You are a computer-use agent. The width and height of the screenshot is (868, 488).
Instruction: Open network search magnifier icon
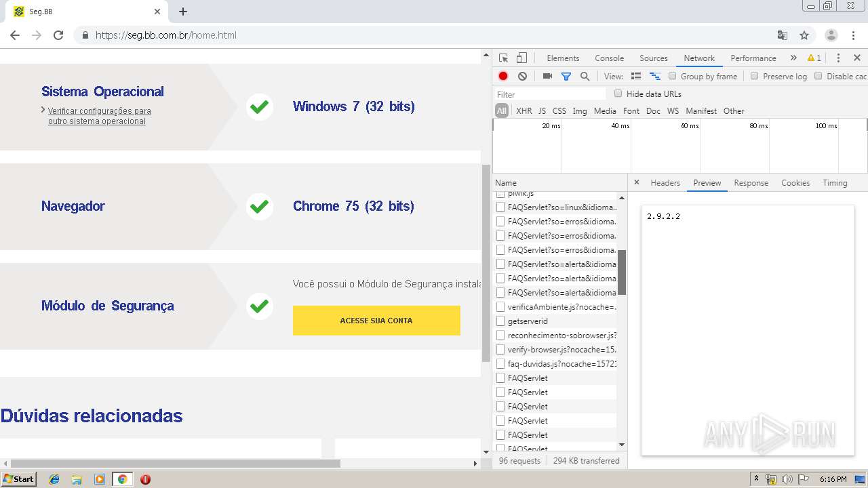pyautogui.click(x=585, y=77)
